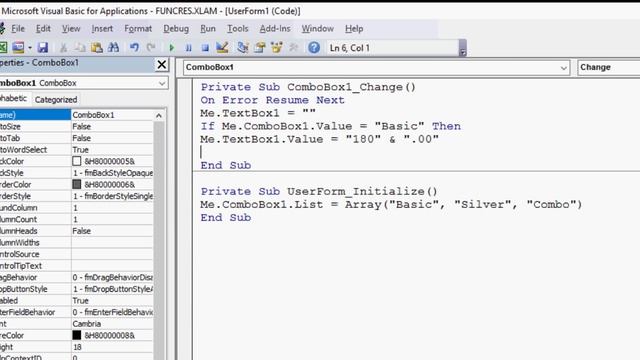The image size is (640, 360).
Task: Save the project with floppy icon
Action: 43,48
